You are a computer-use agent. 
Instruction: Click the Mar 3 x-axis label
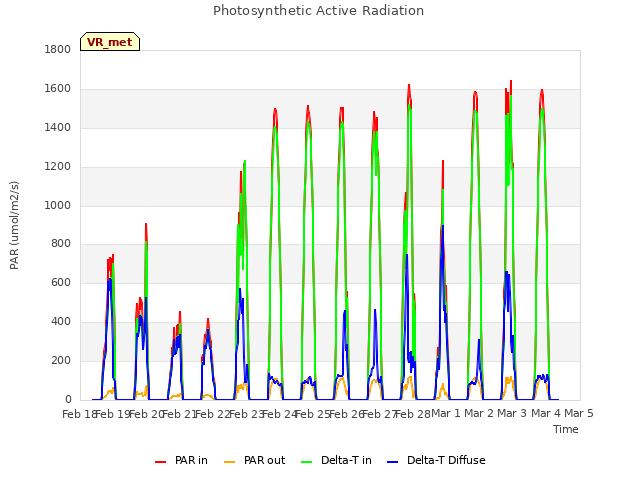tap(512, 413)
